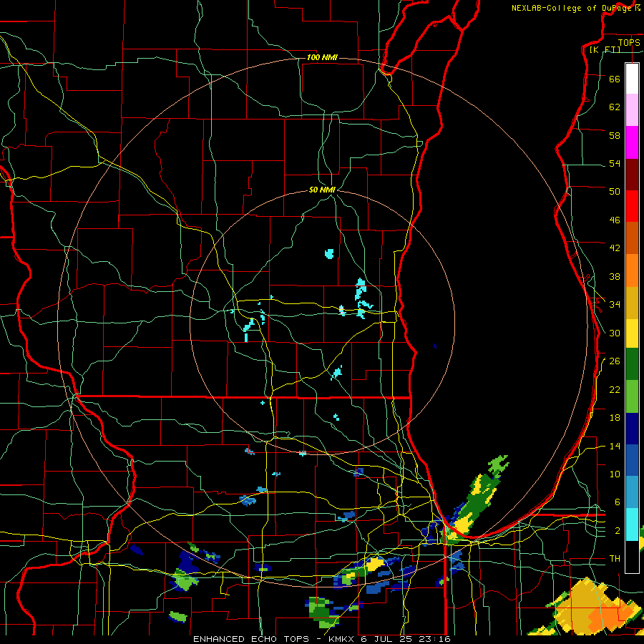The image size is (644, 644).
Task: Click the legend value 42
Action: (615, 248)
